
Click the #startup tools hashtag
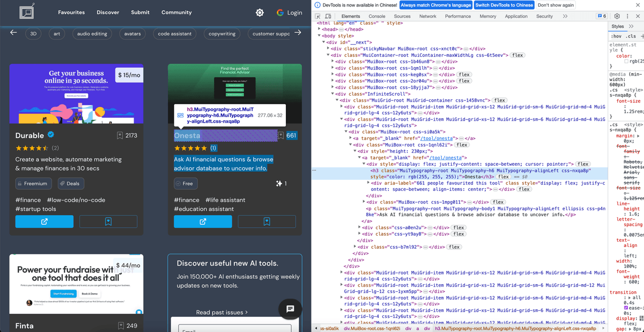pyautogui.click(x=36, y=209)
